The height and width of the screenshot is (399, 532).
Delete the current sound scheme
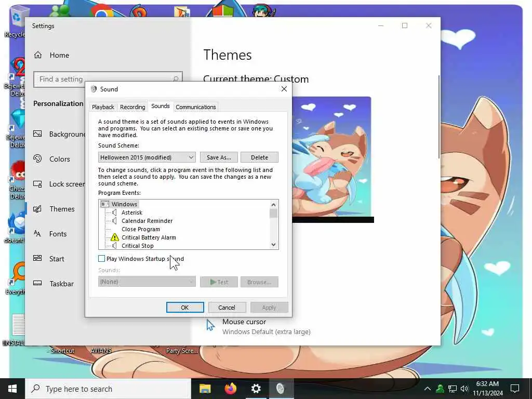260,157
